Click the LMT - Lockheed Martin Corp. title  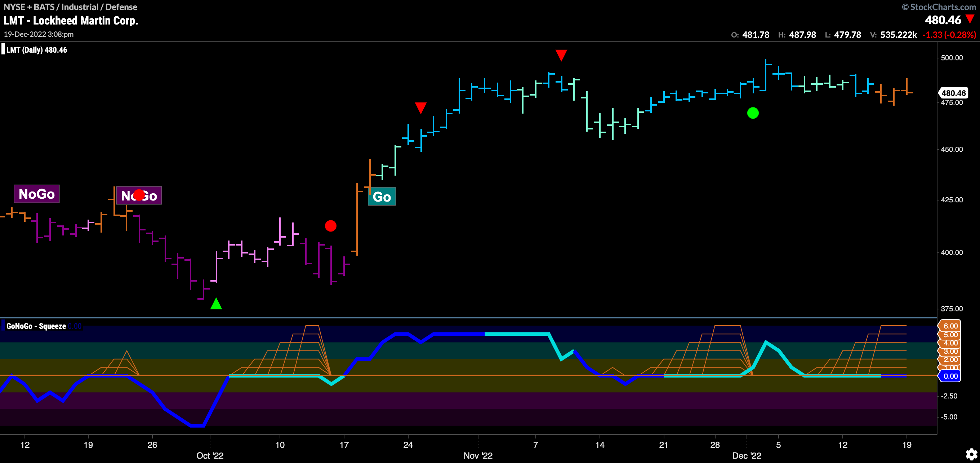71,21
